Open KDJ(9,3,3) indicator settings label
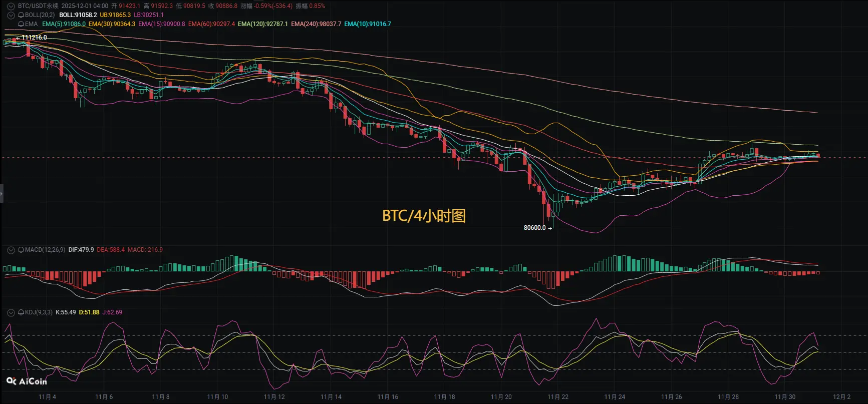Screen dimensions: 868x404 coord(39,312)
